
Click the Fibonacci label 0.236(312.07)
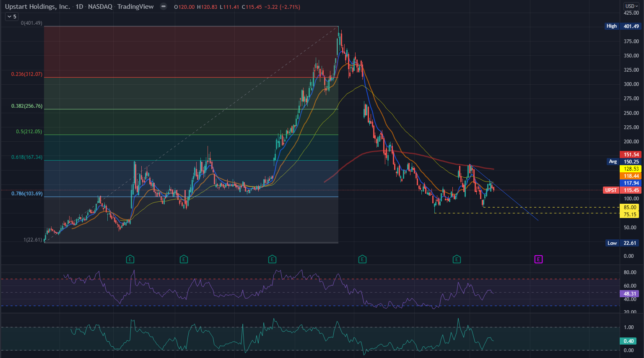pyautogui.click(x=27, y=74)
